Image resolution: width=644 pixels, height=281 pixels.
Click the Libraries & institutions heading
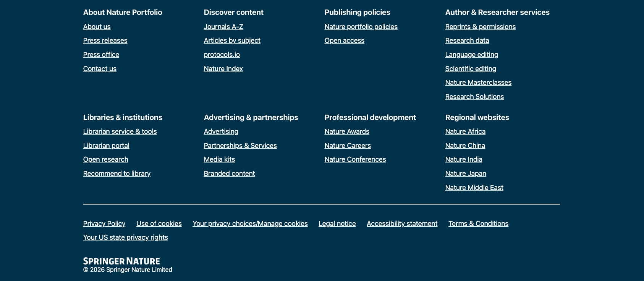(x=123, y=117)
